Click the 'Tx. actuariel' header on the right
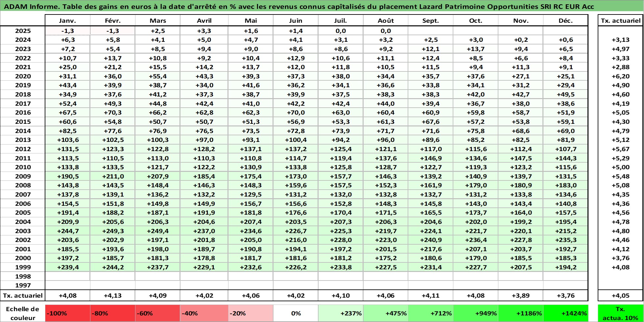 pyautogui.click(x=620, y=20)
